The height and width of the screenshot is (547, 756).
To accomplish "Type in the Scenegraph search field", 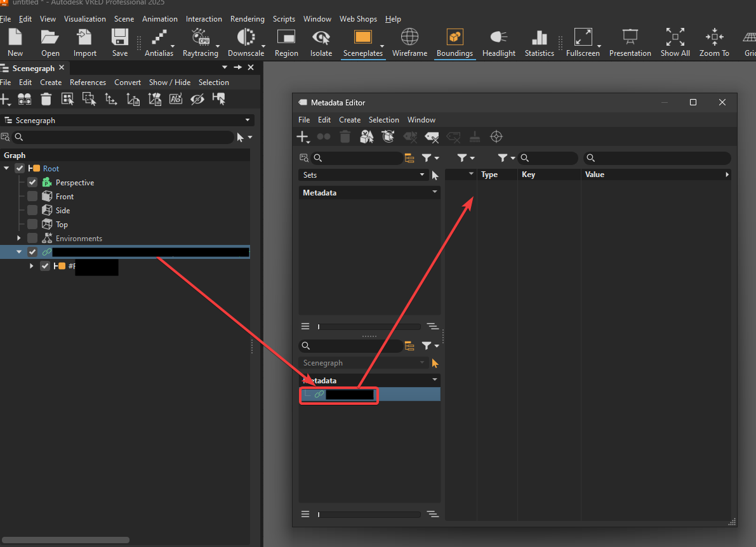I will coord(121,137).
